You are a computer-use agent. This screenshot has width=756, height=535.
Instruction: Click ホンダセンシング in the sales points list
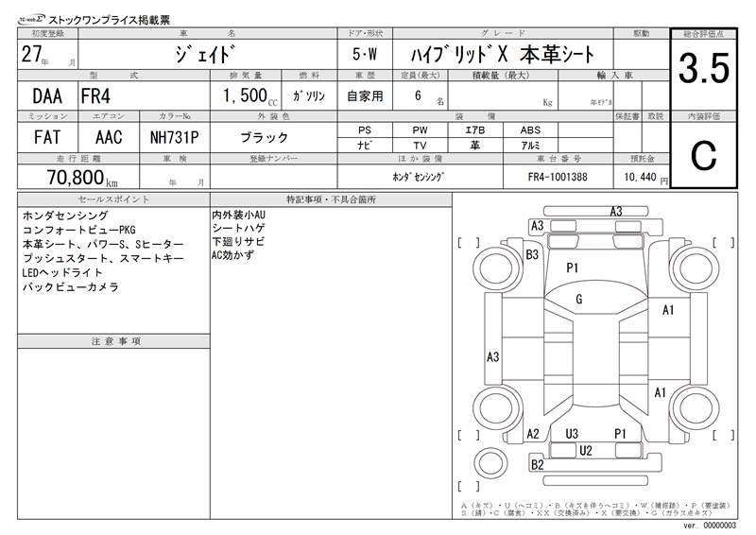click(65, 216)
